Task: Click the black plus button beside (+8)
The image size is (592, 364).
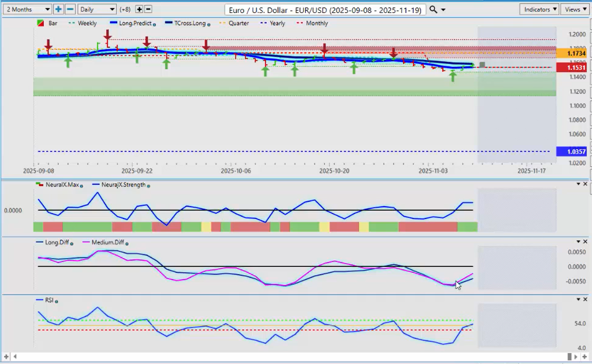Action: [x=139, y=9]
